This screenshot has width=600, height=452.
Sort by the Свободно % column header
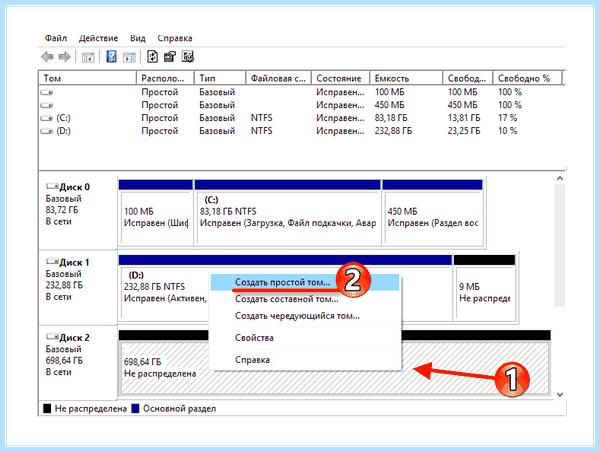(528, 78)
